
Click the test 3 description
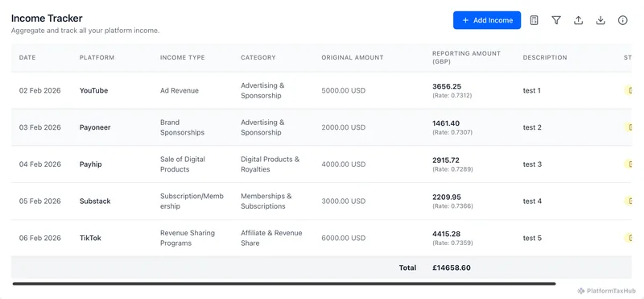click(x=532, y=164)
